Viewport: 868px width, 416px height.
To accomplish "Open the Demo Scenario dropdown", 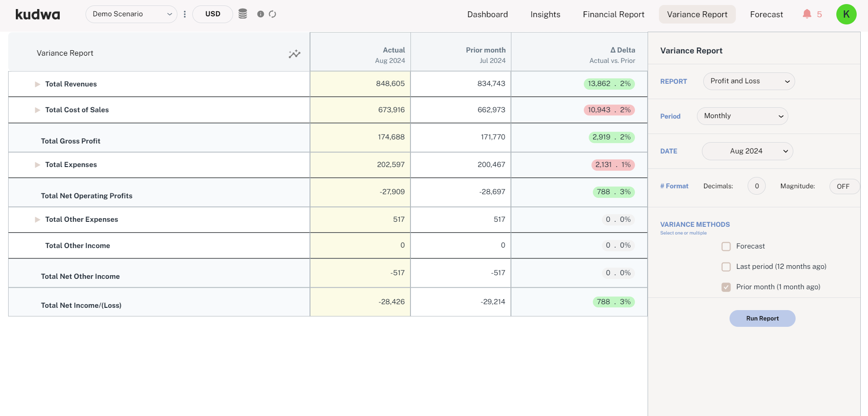I will [131, 14].
